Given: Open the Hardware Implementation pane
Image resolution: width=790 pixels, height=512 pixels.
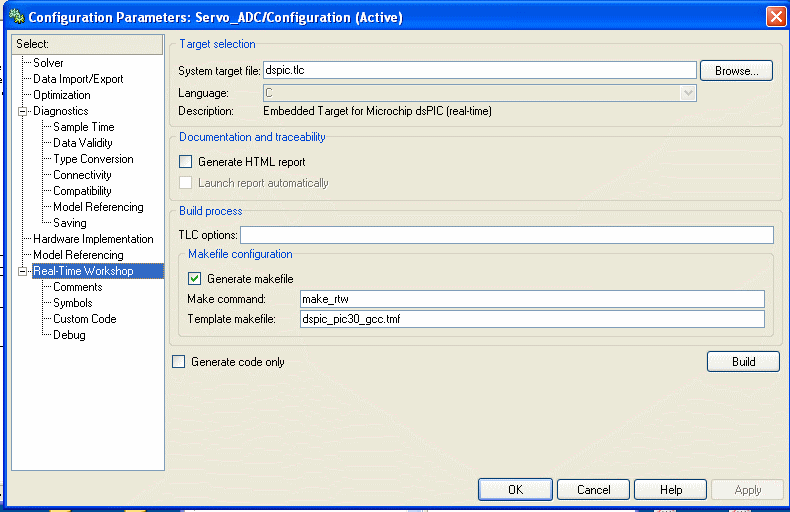Looking at the screenshot, I should pyautogui.click(x=93, y=239).
